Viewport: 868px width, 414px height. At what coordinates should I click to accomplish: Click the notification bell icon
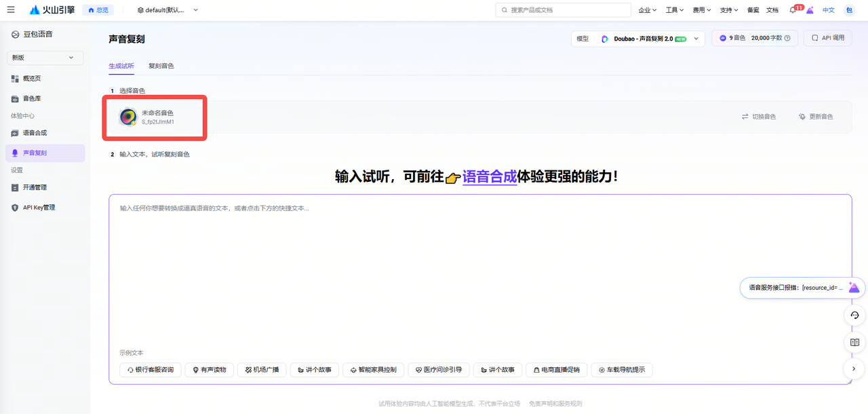pyautogui.click(x=793, y=10)
